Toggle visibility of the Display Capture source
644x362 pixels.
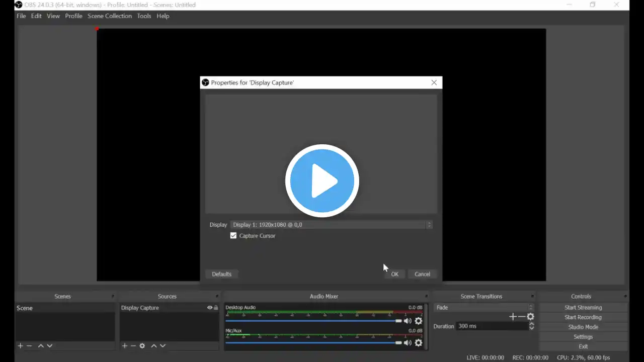click(210, 308)
